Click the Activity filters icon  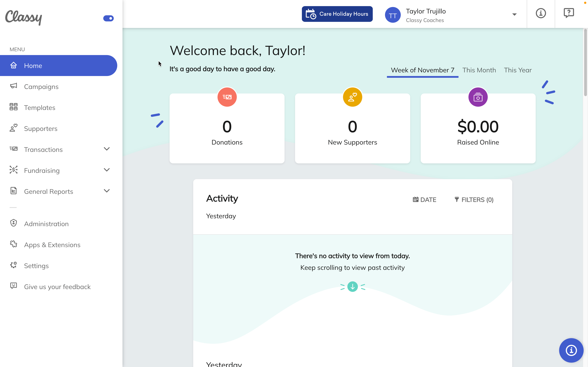pos(457,199)
